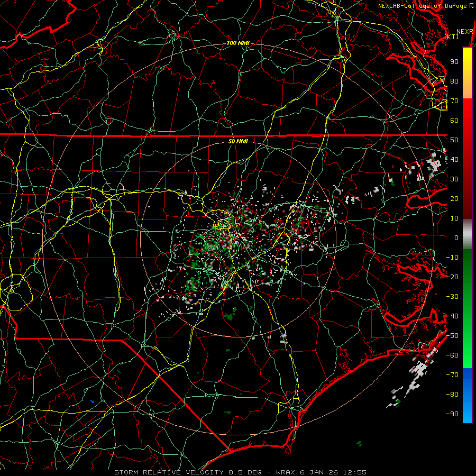The image size is (476, 476).
Task: Click the 6 JAN 26 date in caption
Action: coord(321,472)
